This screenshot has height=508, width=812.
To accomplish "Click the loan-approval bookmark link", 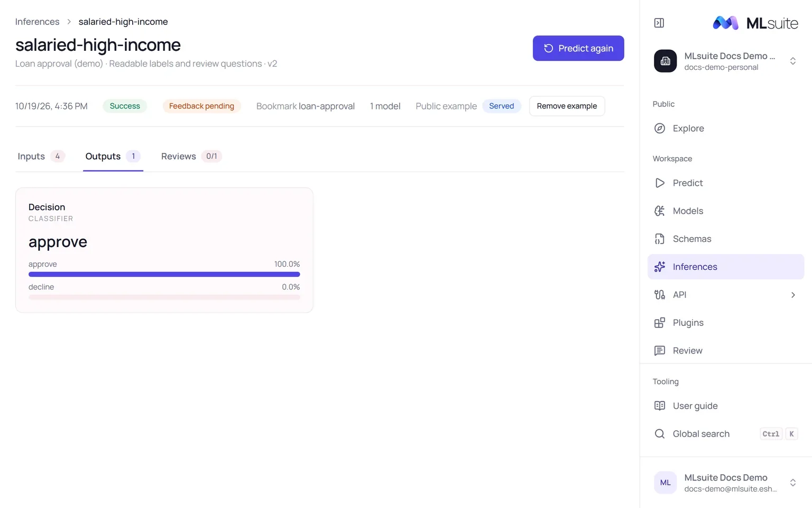I will tap(327, 106).
